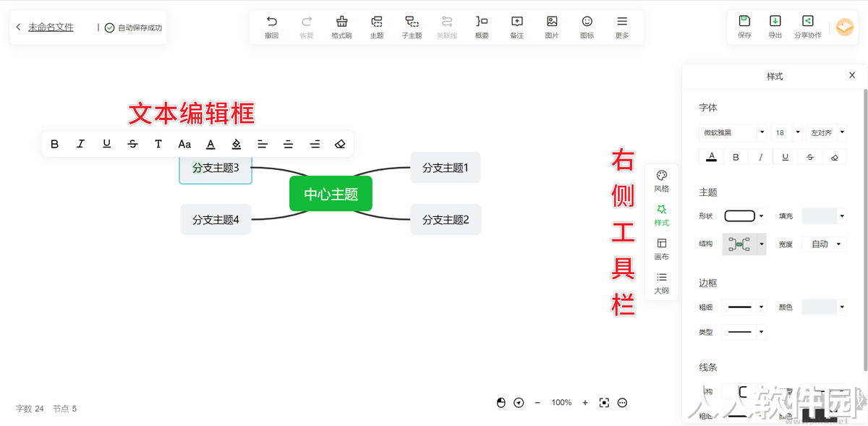The width and height of the screenshot is (868, 426).
Task: Select the 分支主题4 node
Action: tap(216, 220)
